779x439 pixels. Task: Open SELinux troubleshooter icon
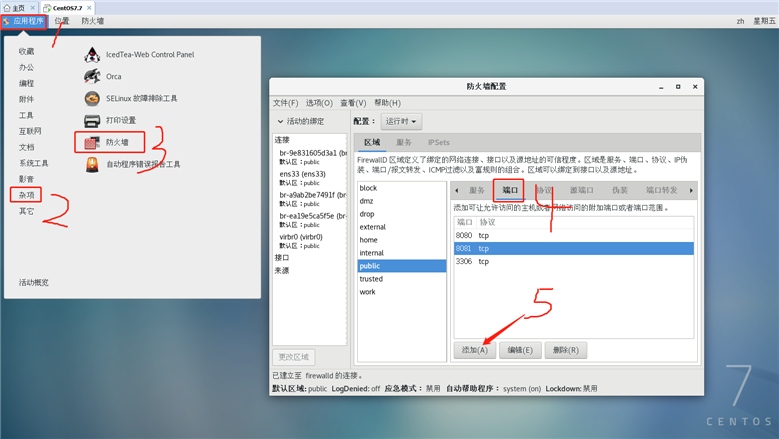point(92,98)
